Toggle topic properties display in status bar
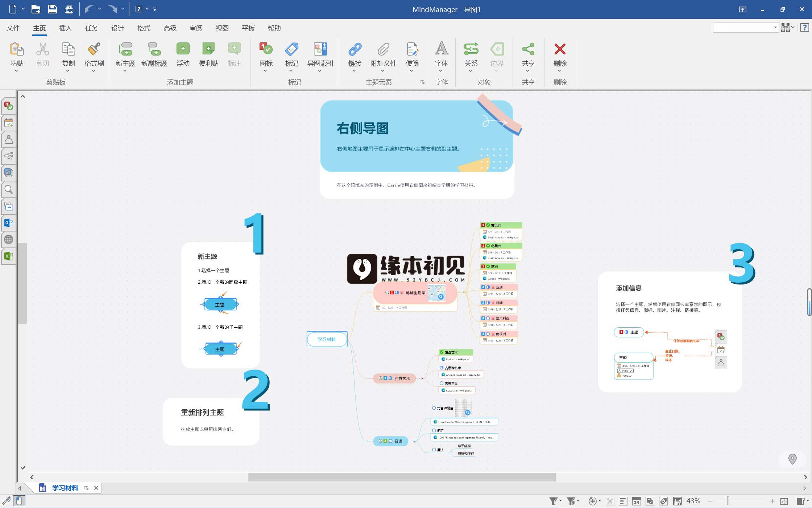 [677, 501]
